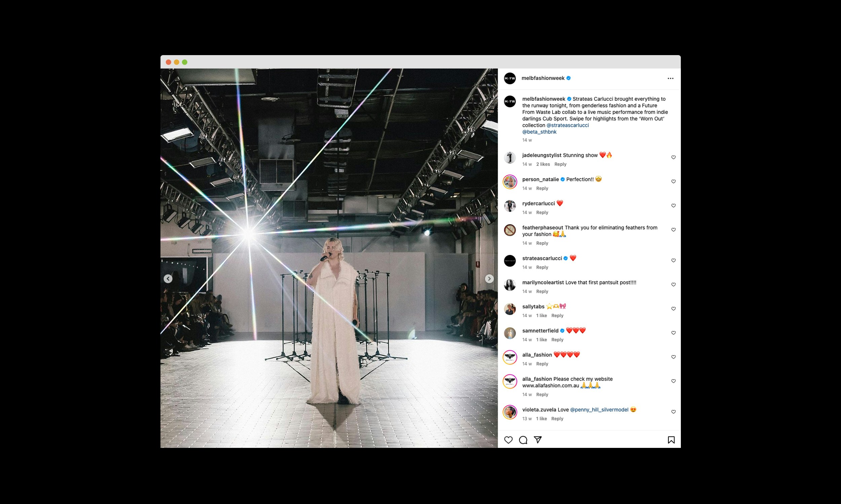This screenshot has height=504, width=841.
Task: Open the three-dot more options menu
Action: [x=670, y=78]
